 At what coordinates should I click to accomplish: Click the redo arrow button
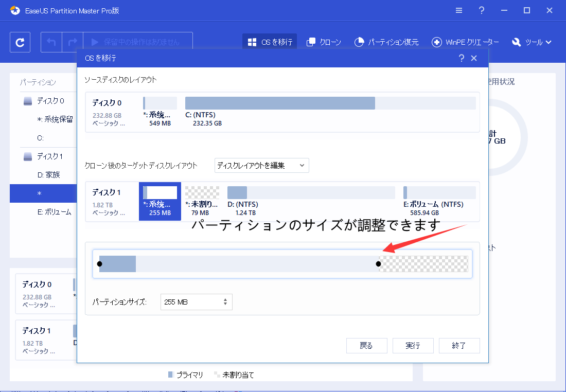coord(73,42)
